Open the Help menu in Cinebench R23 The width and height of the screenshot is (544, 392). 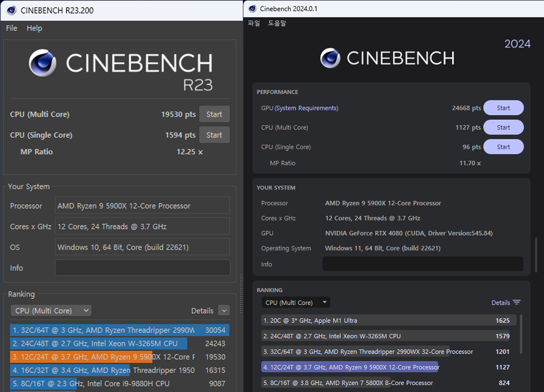click(x=34, y=28)
